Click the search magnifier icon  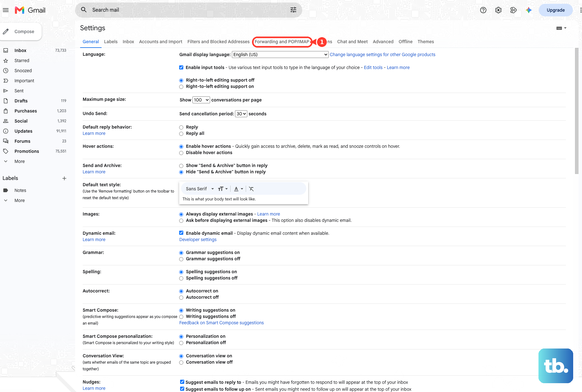tap(84, 10)
